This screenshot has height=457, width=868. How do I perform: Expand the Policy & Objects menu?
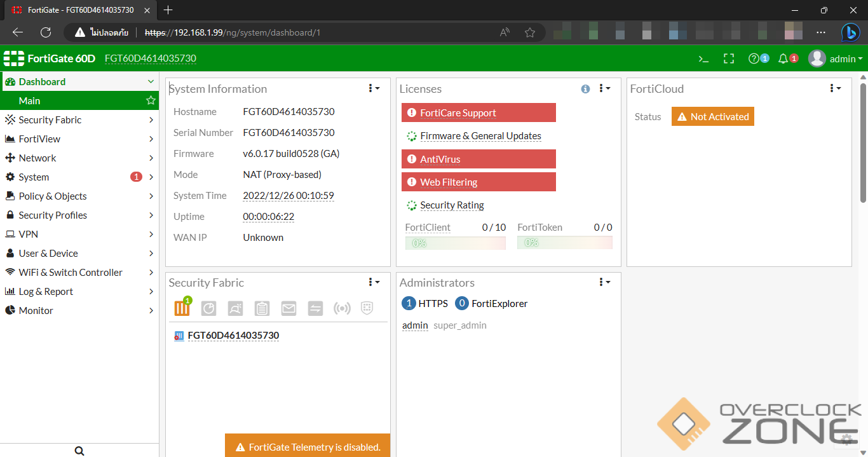(x=151, y=196)
